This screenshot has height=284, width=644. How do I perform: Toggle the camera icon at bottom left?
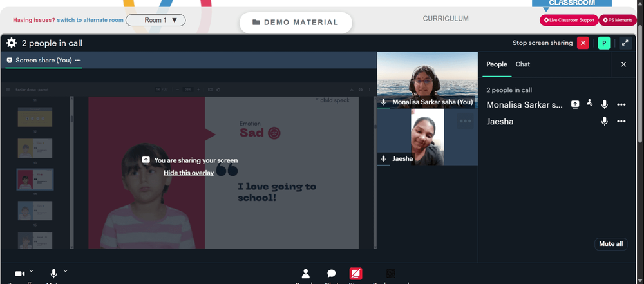(x=20, y=274)
